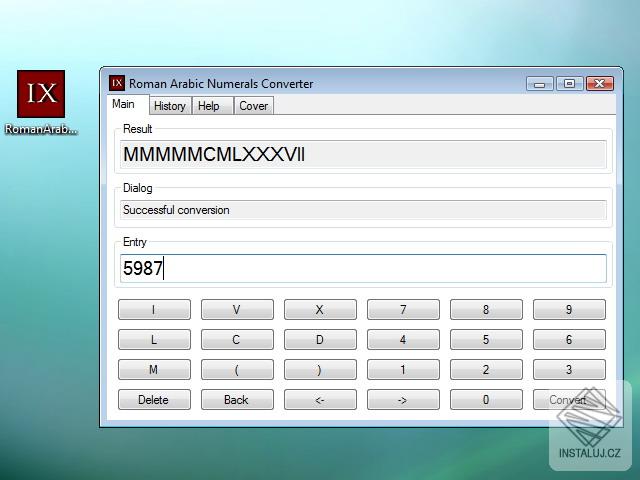Click the digit 7 button
Screen dimensions: 640x480
pyautogui.click(x=403, y=309)
